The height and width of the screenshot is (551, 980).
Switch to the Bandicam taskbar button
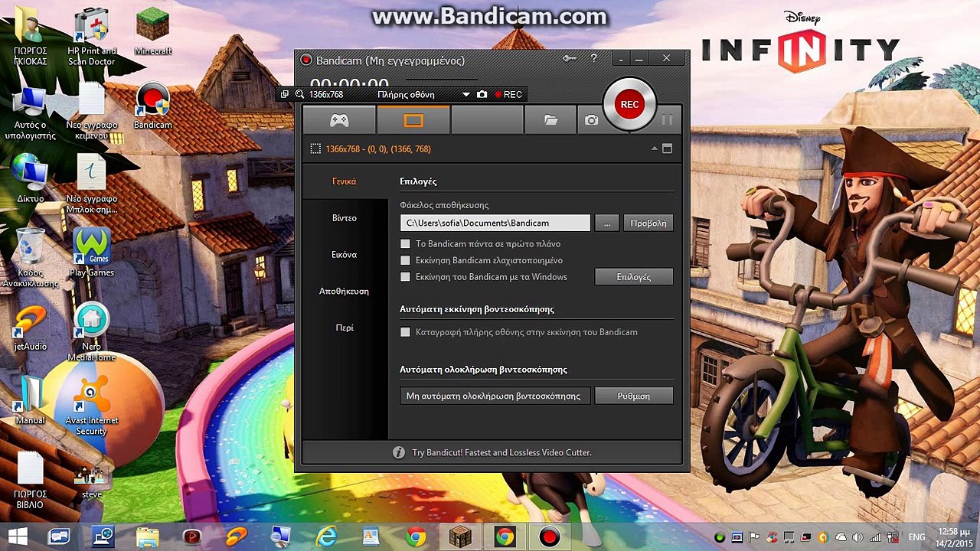point(549,537)
